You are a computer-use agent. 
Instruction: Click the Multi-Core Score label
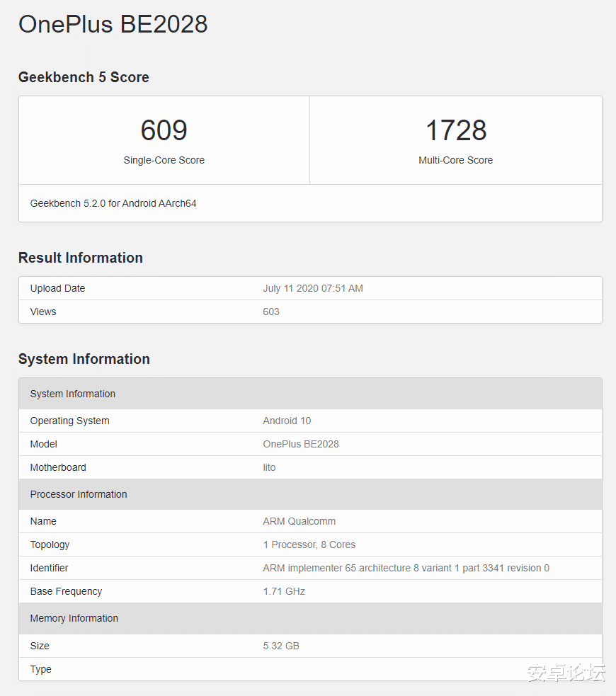pos(456,160)
